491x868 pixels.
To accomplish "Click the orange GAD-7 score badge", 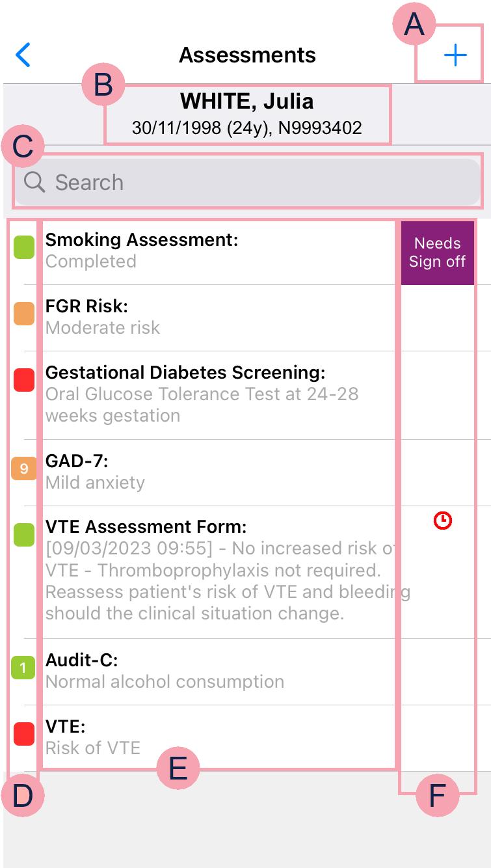I will click(x=24, y=468).
